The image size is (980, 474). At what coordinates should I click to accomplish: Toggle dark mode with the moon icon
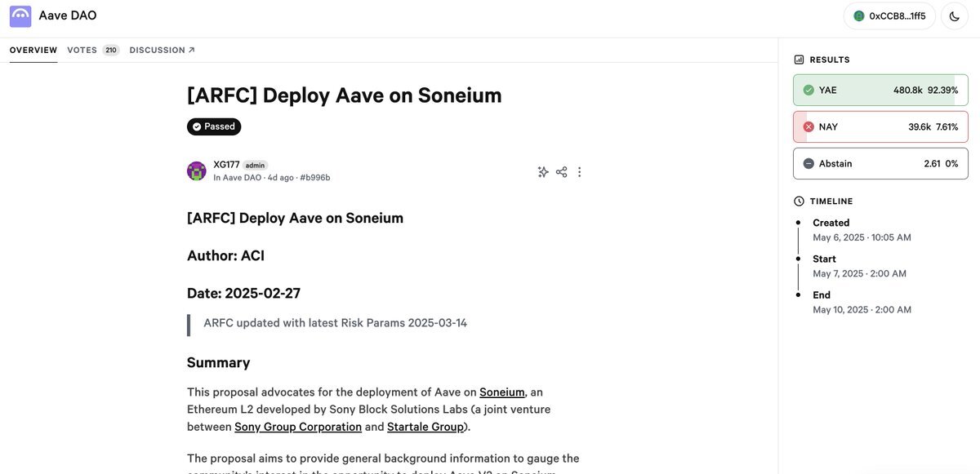[955, 16]
